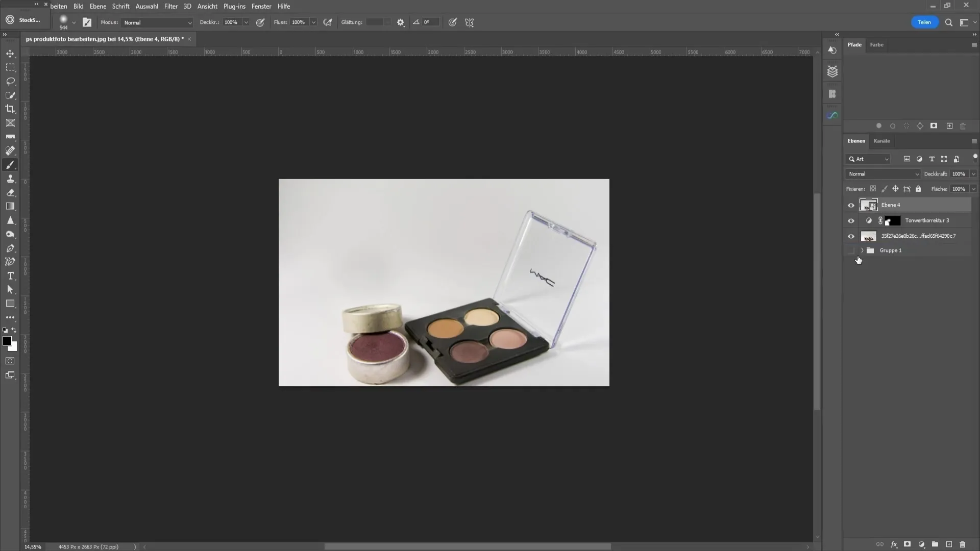Image resolution: width=980 pixels, height=551 pixels.
Task: Select the Frame tool
Action: pyautogui.click(x=10, y=123)
